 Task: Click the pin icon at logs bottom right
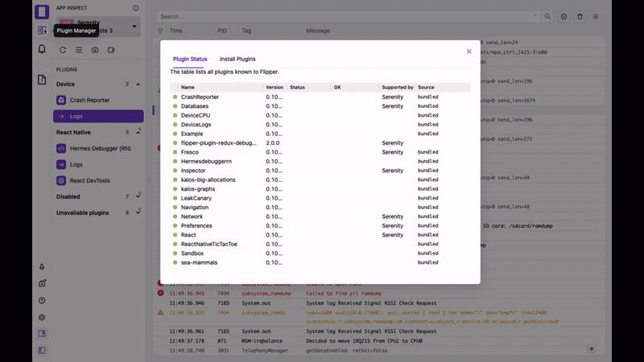592,349
